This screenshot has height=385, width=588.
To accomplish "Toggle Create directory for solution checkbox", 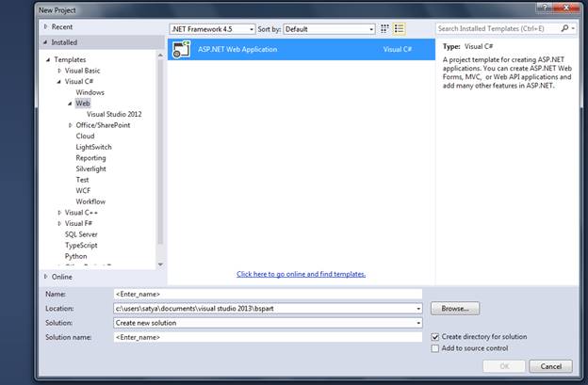I will pos(435,337).
